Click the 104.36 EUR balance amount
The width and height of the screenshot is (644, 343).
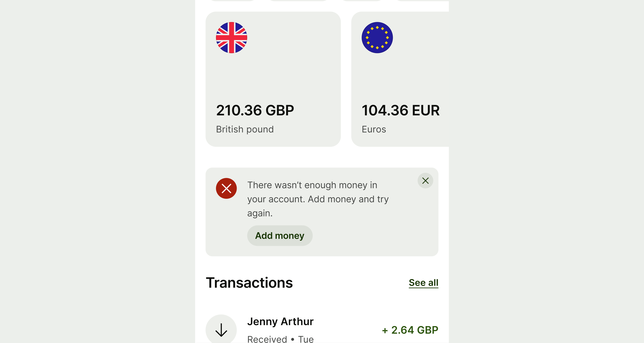tap(400, 110)
